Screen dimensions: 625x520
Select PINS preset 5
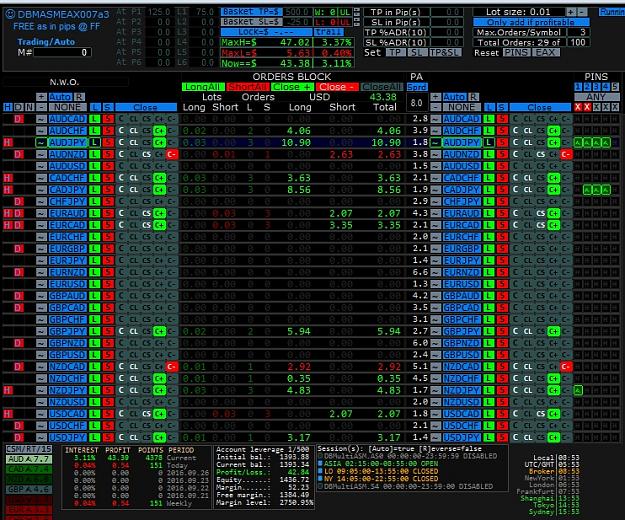[x=615, y=86]
